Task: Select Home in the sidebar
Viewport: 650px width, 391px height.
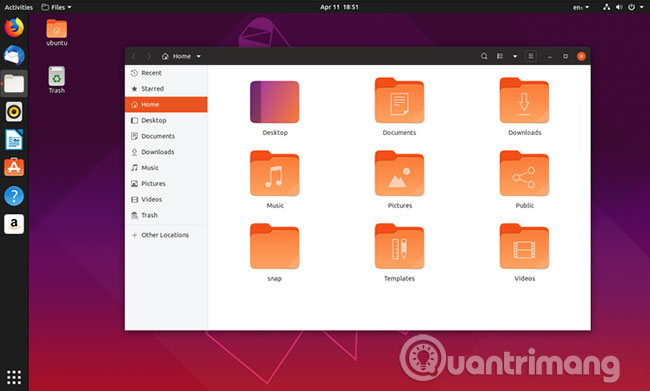Action: pos(166,104)
